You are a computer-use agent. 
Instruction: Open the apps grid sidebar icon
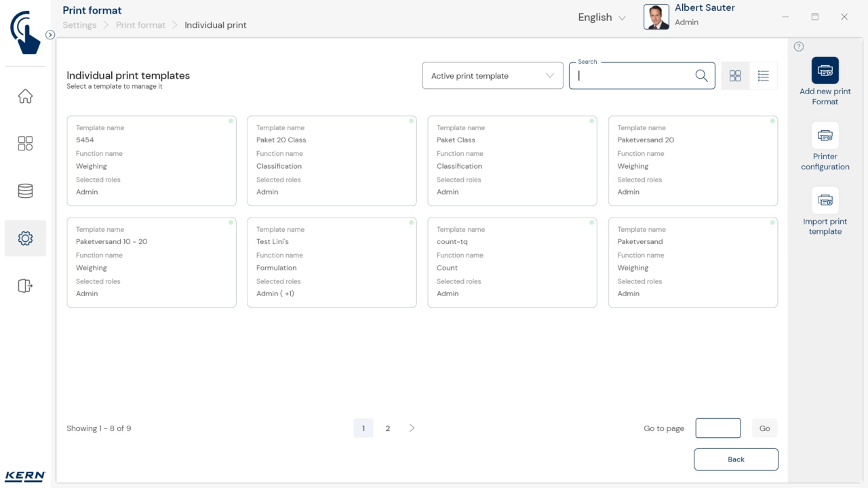pos(25,144)
